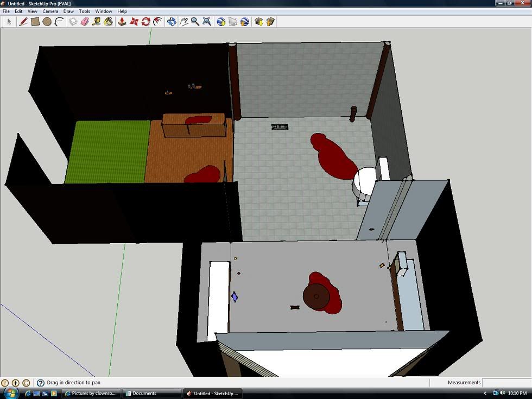Select the Move tool with red arrows
Viewport: 532px width, 399px height.
[134, 22]
